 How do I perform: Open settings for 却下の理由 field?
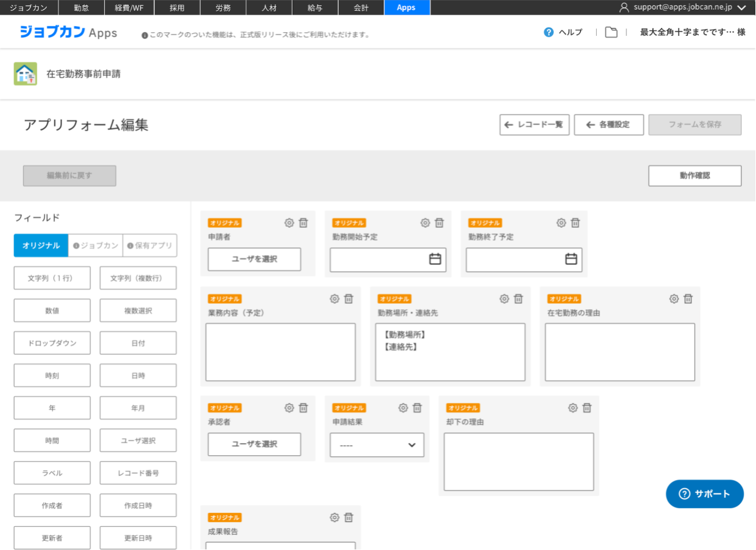[x=573, y=408]
